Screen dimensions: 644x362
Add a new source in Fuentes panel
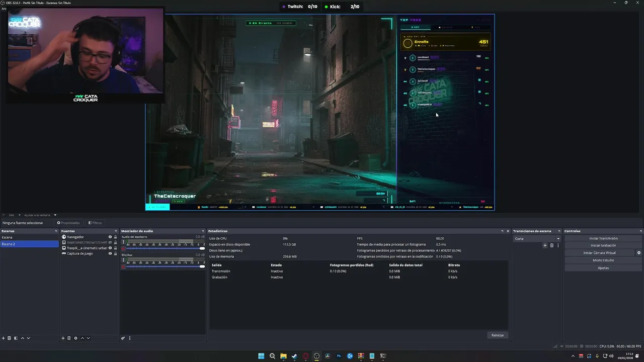(x=63, y=338)
